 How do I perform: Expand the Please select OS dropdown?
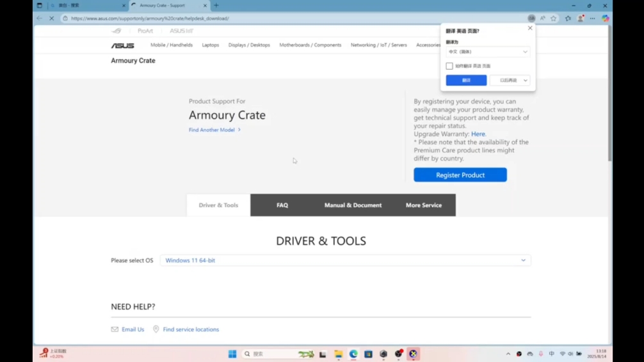click(x=346, y=260)
